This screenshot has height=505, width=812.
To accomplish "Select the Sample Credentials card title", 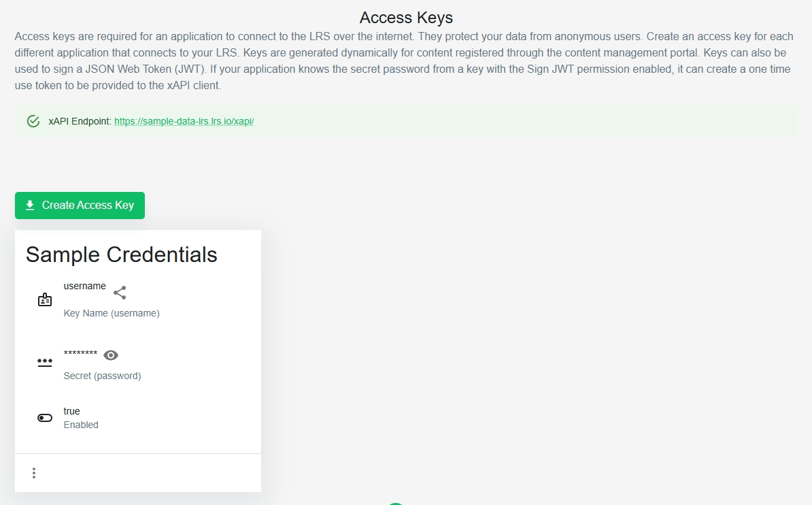I will 122,255.
